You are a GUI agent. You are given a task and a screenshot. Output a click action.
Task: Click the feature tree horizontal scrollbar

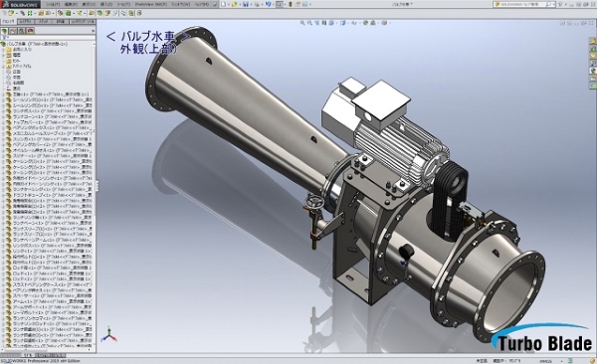(46, 349)
